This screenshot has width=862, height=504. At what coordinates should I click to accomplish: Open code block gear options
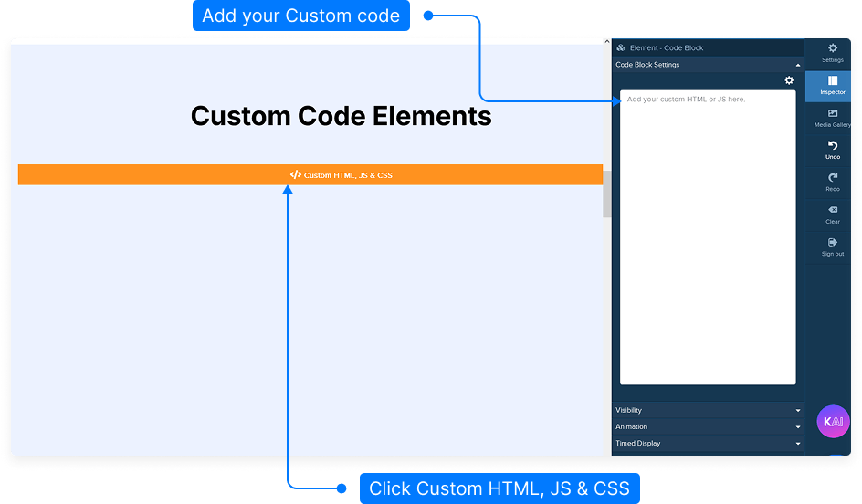789,80
